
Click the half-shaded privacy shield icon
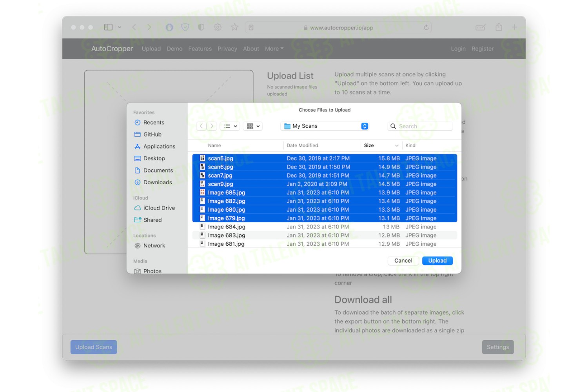pos(201,27)
